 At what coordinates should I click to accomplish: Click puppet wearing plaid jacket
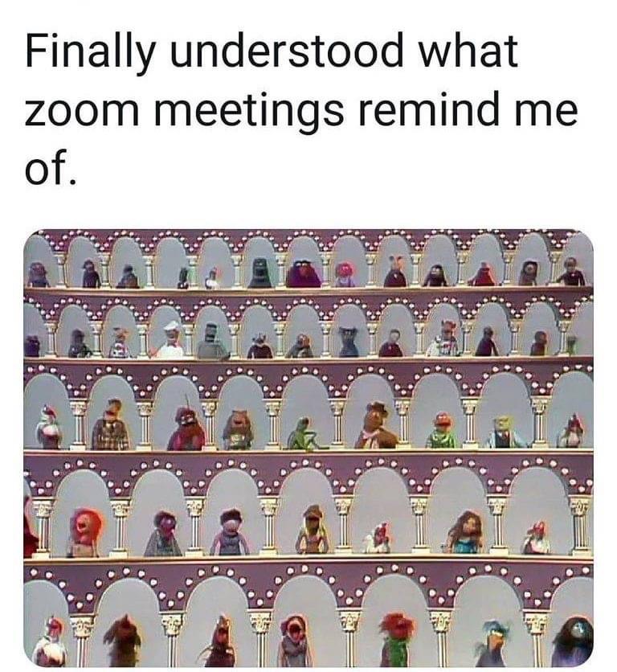click(111, 425)
